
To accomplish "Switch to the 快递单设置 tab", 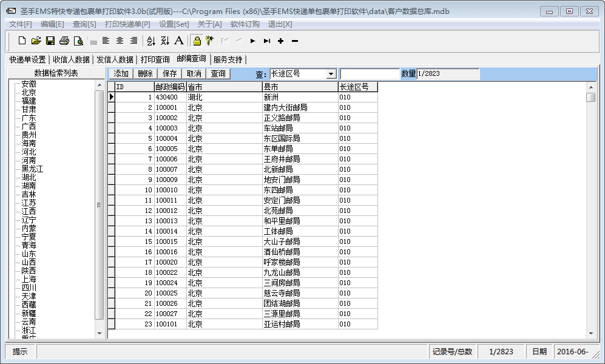I will [28, 59].
